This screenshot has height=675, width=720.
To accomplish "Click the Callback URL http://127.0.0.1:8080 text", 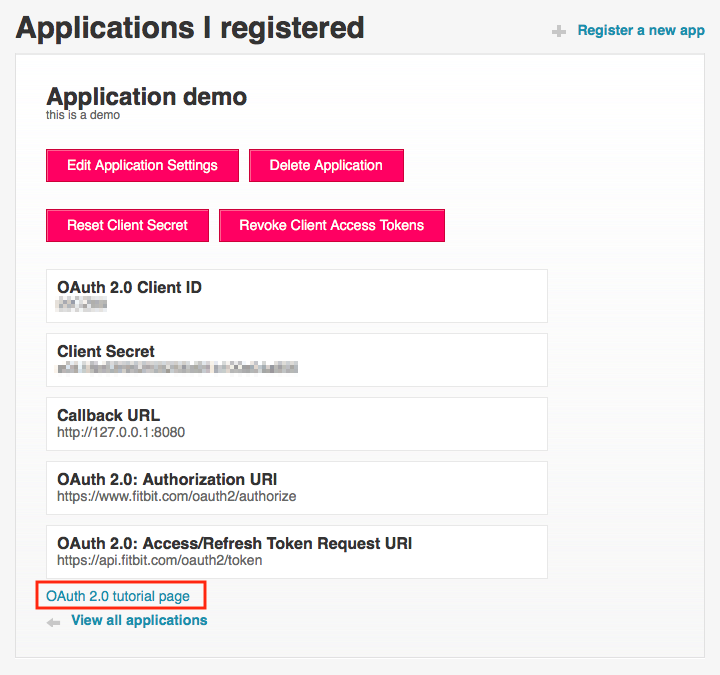I will [x=121, y=432].
